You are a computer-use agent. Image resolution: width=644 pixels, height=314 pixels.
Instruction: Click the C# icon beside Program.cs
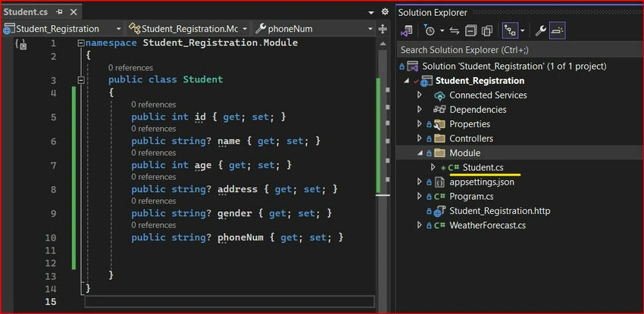tap(439, 197)
